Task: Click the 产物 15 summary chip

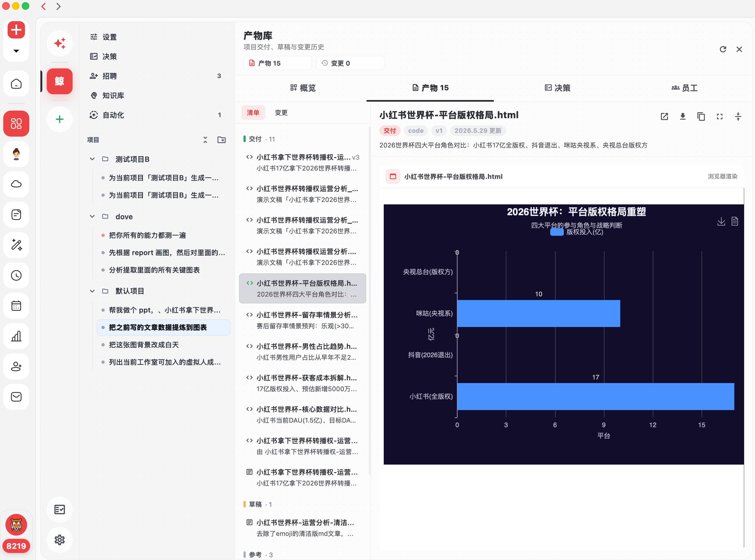Action: (277, 63)
